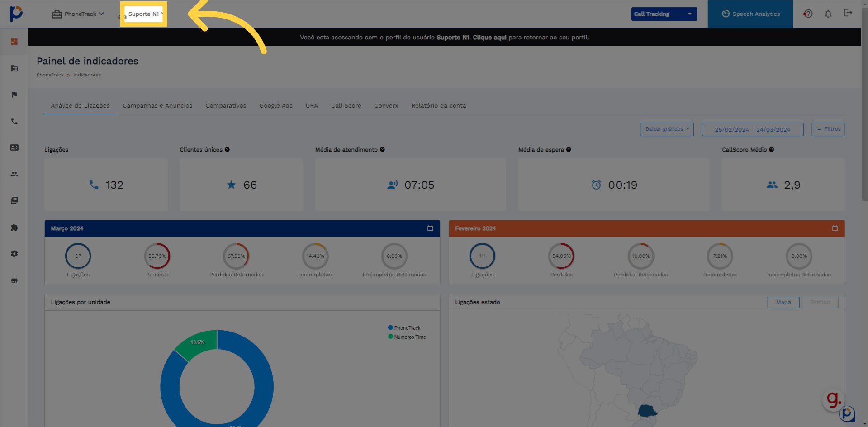Screen dimensions: 868x427
Task: Click the 54.05% Perdidas gauge in Fevereiro
Action: click(x=561, y=256)
